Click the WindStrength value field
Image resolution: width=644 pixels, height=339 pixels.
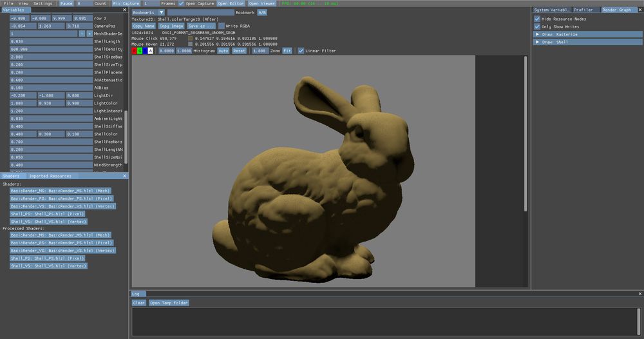click(x=51, y=165)
